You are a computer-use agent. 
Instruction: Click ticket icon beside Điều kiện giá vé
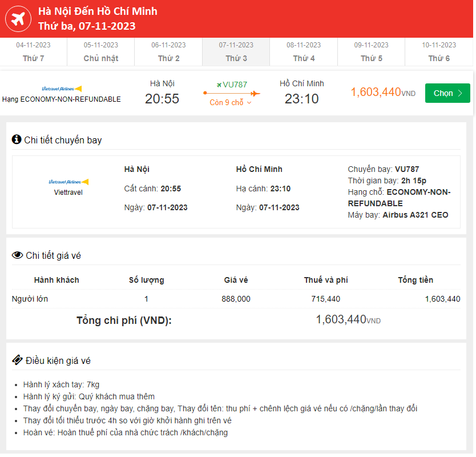17,360
